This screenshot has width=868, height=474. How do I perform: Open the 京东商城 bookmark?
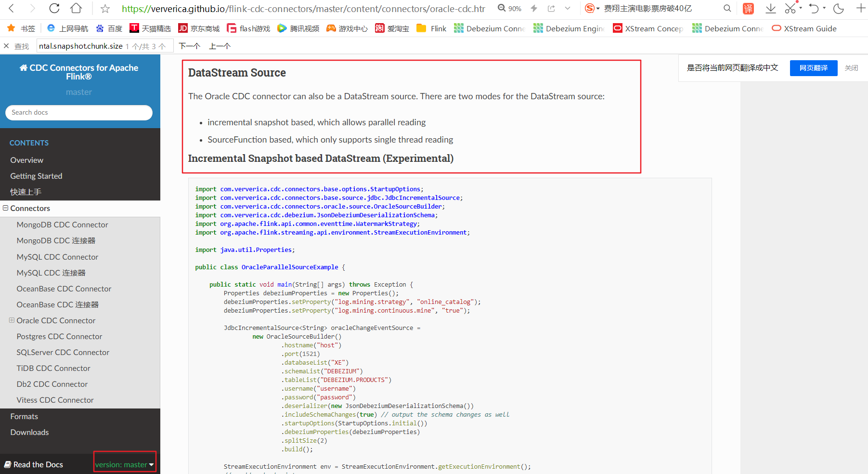pyautogui.click(x=199, y=28)
